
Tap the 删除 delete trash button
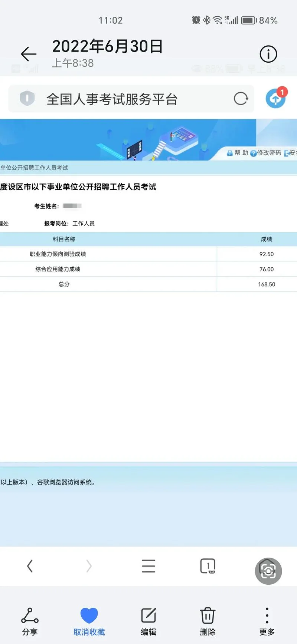tap(208, 622)
